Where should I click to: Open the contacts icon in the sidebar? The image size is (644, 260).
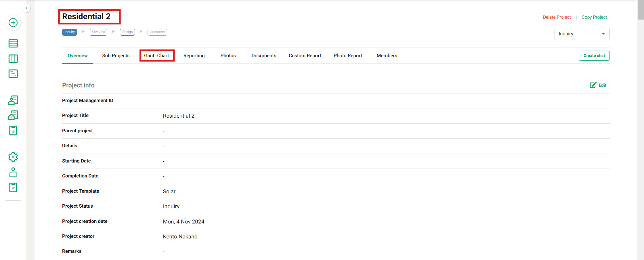[x=13, y=100]
